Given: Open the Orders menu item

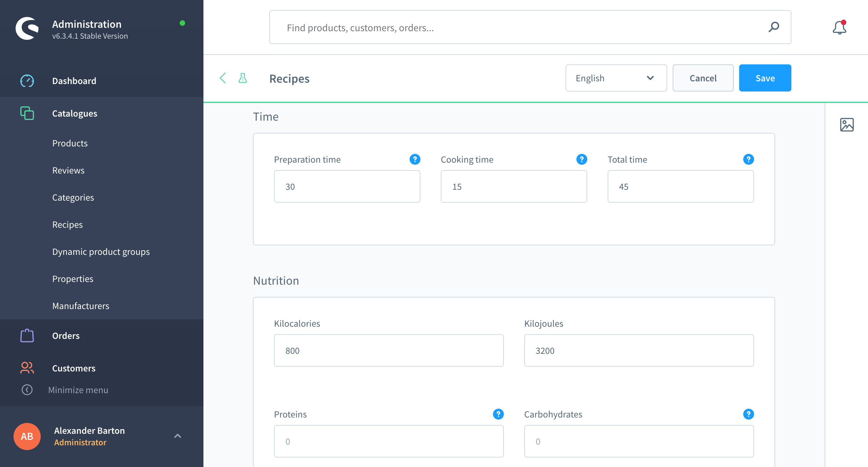Looking at the screenshot, I should point(66,336).
